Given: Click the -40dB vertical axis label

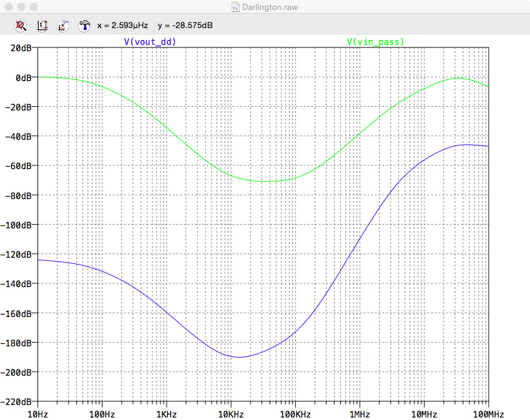Looking at the screenshot, I should (18, 137).
